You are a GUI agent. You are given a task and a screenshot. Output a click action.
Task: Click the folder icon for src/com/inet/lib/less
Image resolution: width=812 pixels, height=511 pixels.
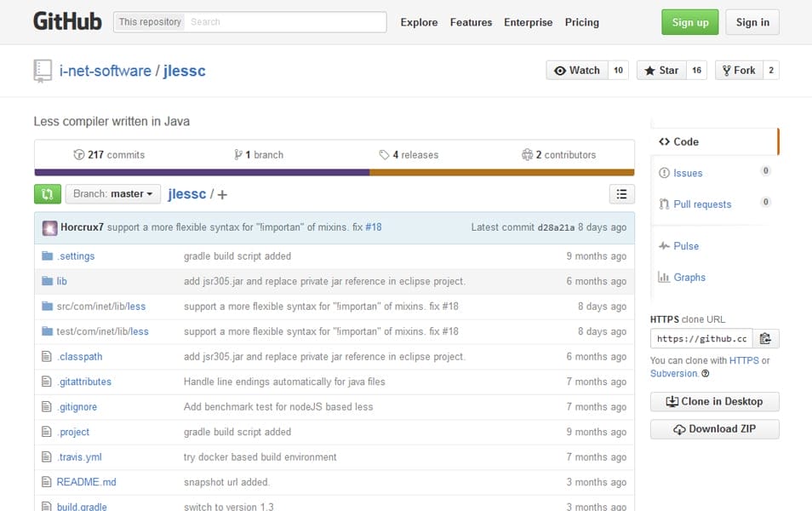[x=47, y=306]
